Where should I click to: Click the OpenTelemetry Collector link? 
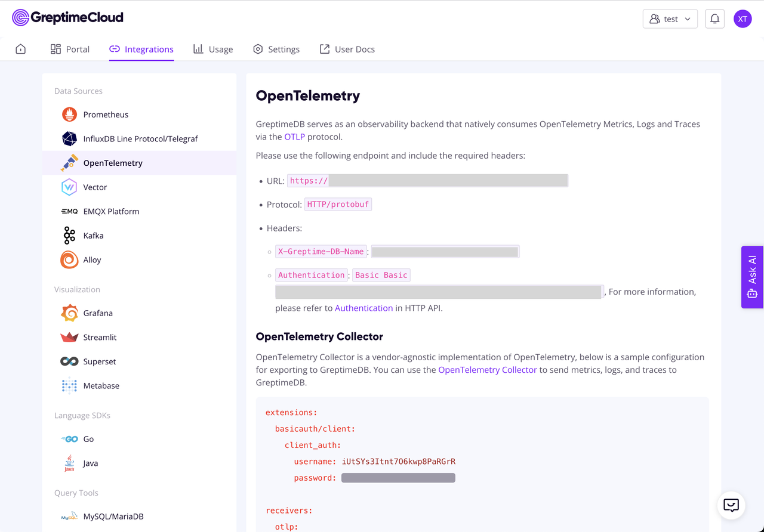coord(487,370)
